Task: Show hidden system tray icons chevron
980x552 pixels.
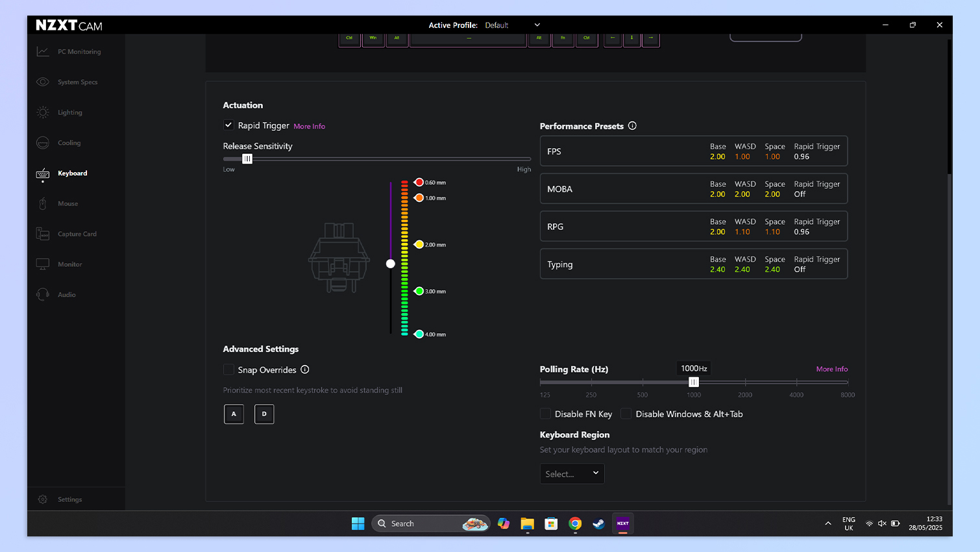Action: click(828, 523)
